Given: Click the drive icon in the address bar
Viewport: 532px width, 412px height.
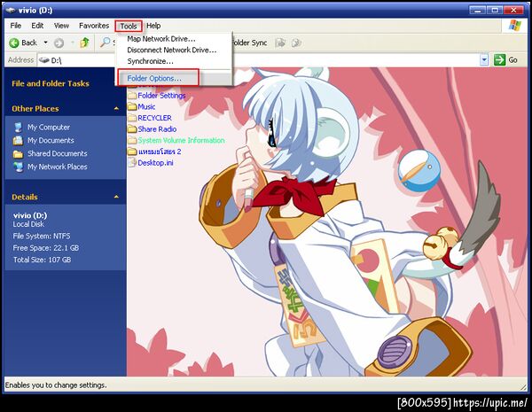Looking at the screenshot, I should coord(44,60).
